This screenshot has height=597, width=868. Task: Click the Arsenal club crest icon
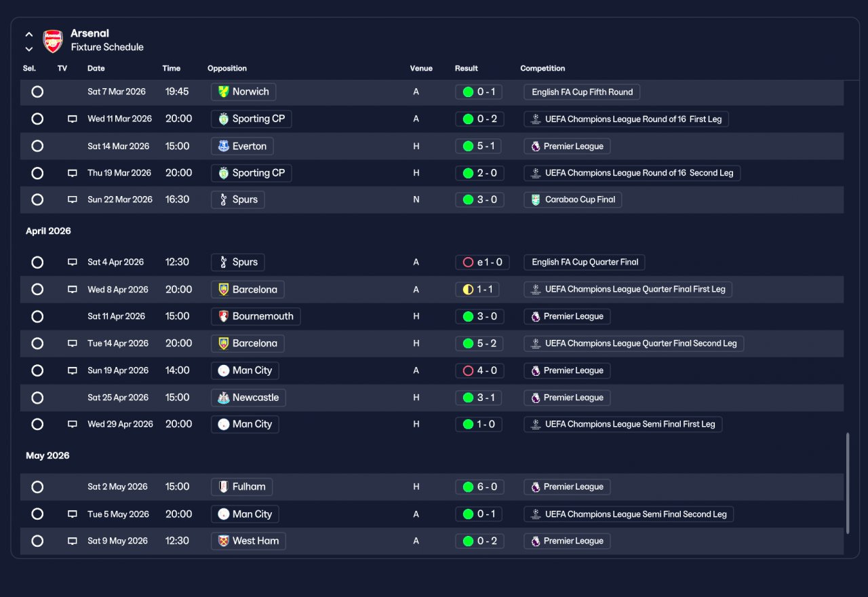click(53, 41)
